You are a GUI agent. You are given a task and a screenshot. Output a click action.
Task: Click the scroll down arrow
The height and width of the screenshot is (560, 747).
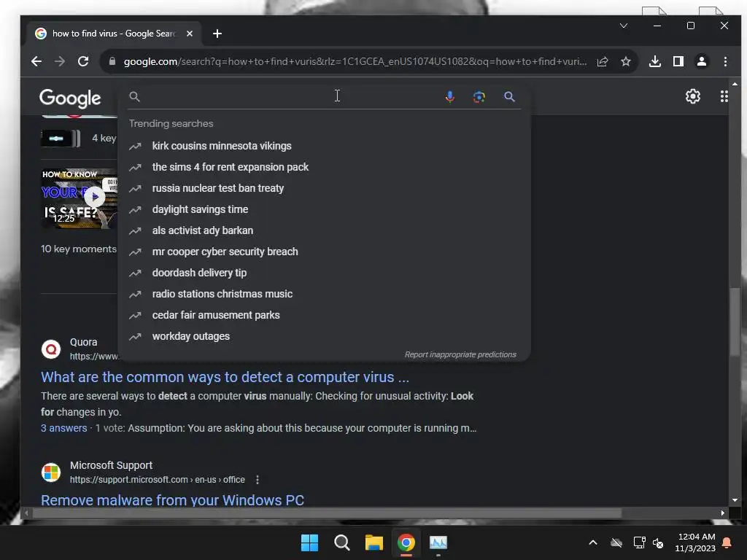point(735,500)
